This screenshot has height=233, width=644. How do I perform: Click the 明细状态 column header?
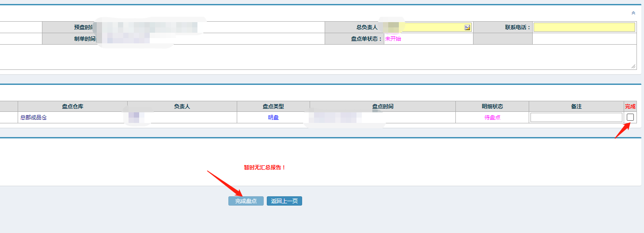coord(492,107)
